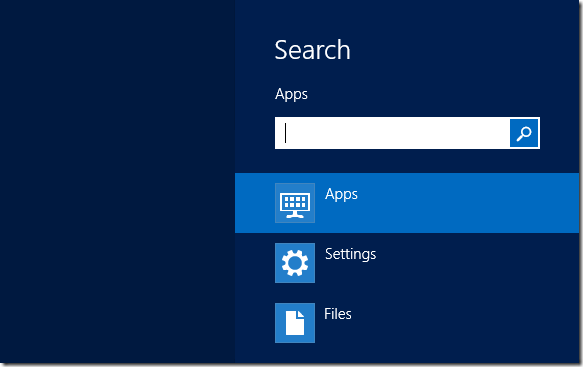The image size is (583, 367).
Task: Click the Search heading text
Action: tap(312, 50)
